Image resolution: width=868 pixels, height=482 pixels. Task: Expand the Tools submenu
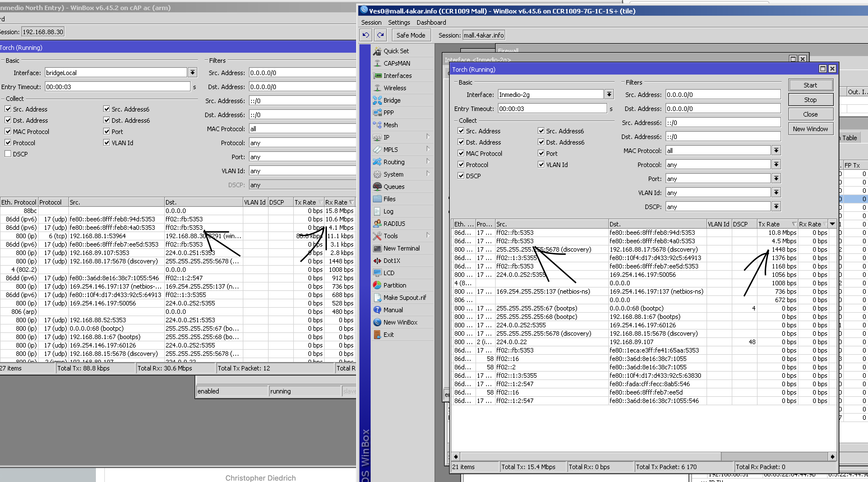click(x=428, y=235)
